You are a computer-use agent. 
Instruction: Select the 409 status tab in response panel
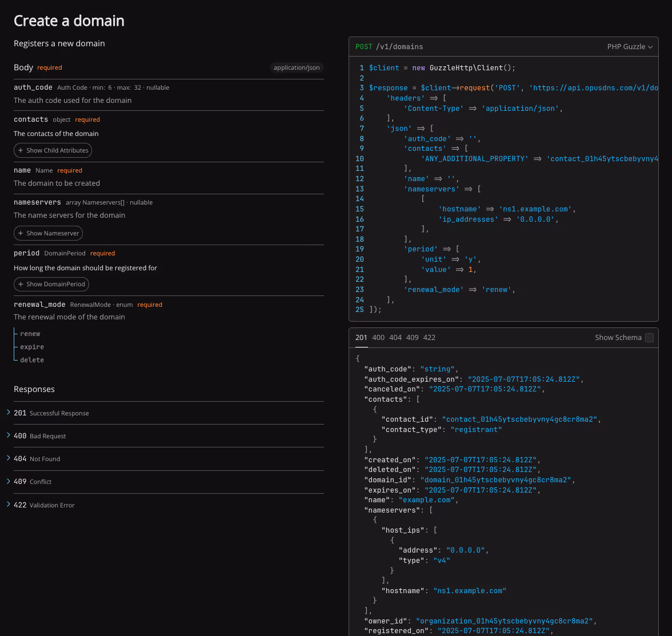tap(412, 338)
